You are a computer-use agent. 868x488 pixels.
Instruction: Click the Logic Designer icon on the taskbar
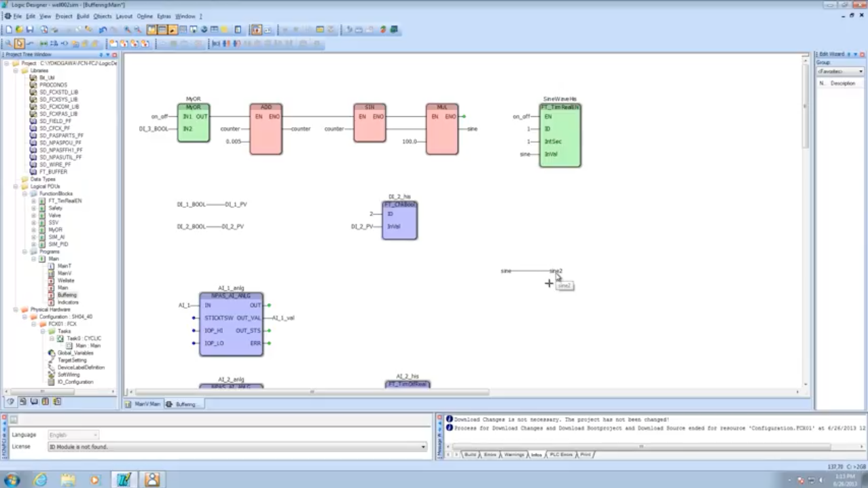124,479
